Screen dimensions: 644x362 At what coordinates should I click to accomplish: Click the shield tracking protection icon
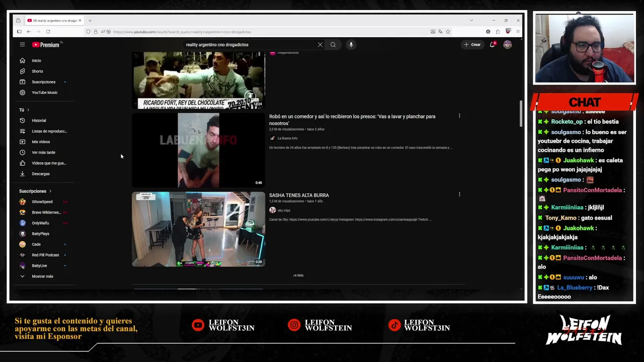tap(88, 32)
